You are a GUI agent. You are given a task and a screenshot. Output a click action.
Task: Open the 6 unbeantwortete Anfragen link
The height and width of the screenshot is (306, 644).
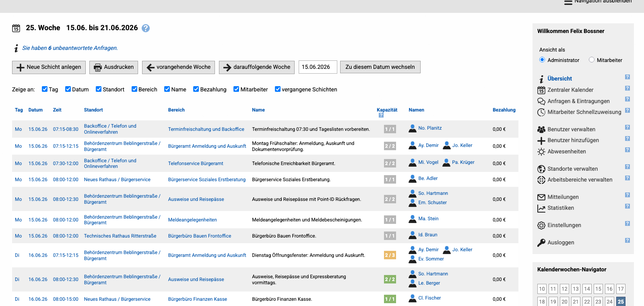tap(70, 48)
